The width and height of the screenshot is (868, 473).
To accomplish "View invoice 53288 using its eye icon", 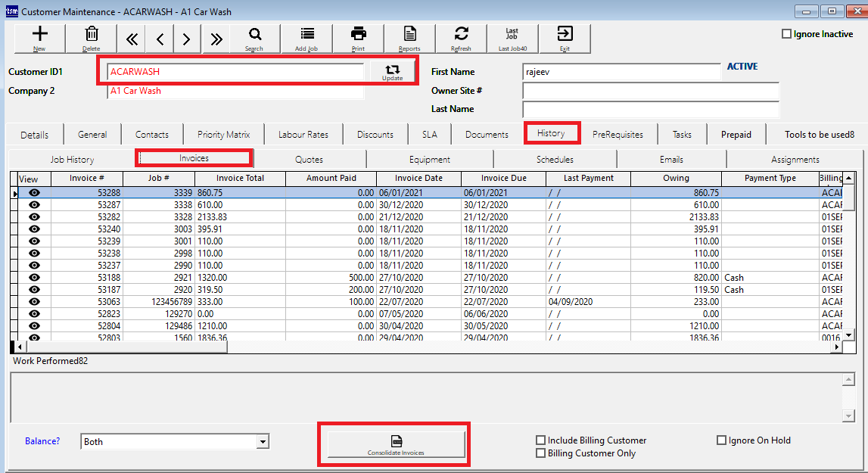I will pos(34,193).
